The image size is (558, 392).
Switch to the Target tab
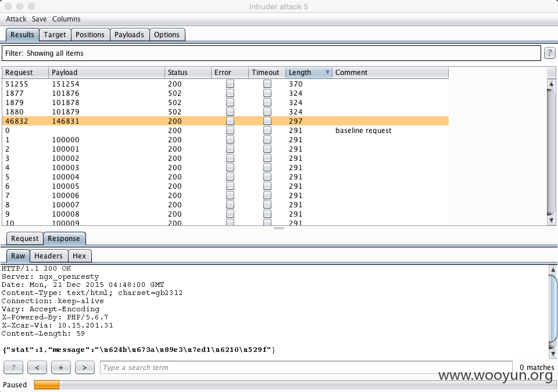[55, 34]
